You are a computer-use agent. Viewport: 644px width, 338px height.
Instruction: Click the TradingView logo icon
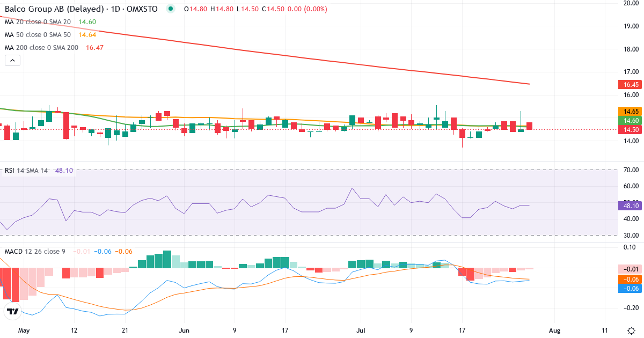point(13,311)
